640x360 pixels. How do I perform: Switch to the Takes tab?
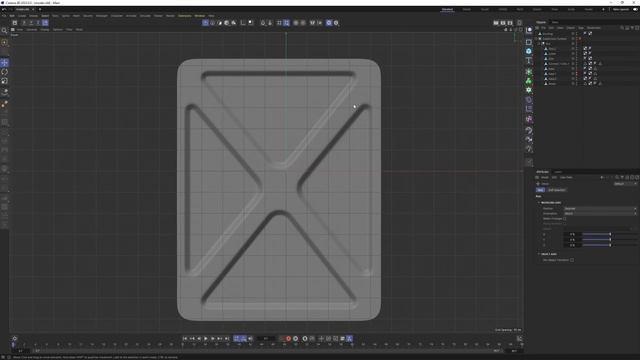coord(555,22)
